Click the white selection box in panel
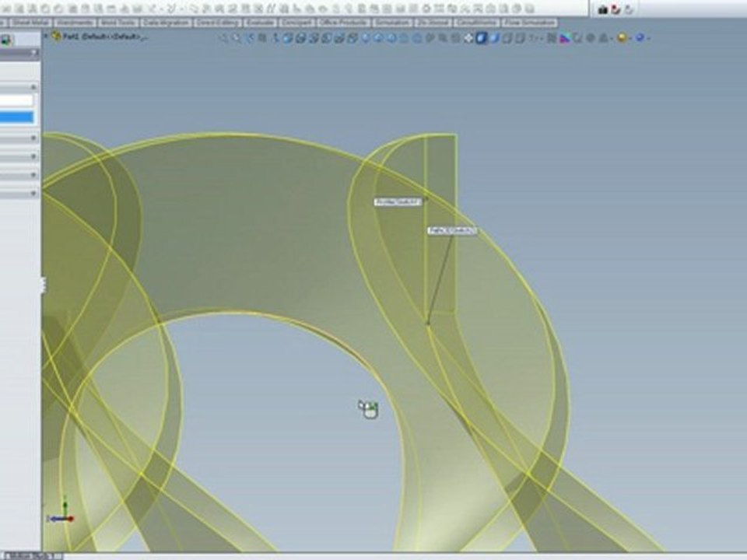The image size is (747, 560). pos(16,100)
